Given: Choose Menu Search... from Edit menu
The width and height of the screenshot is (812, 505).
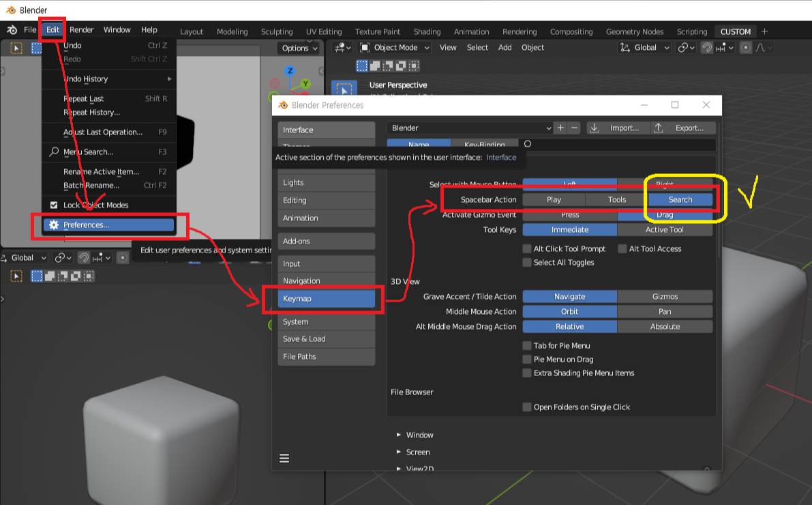Looking at the screenshot, I should point(109,152).
